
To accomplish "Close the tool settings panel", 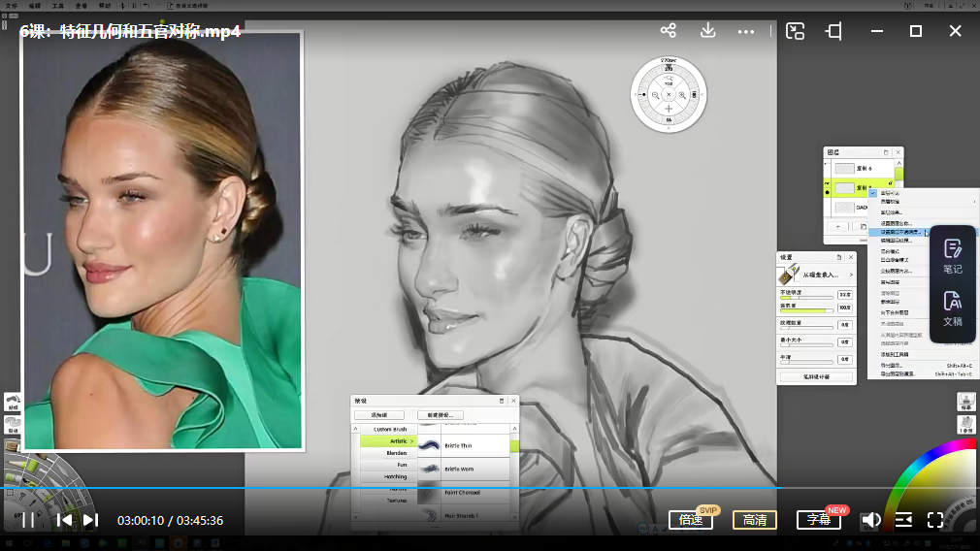I will [850, 257].
